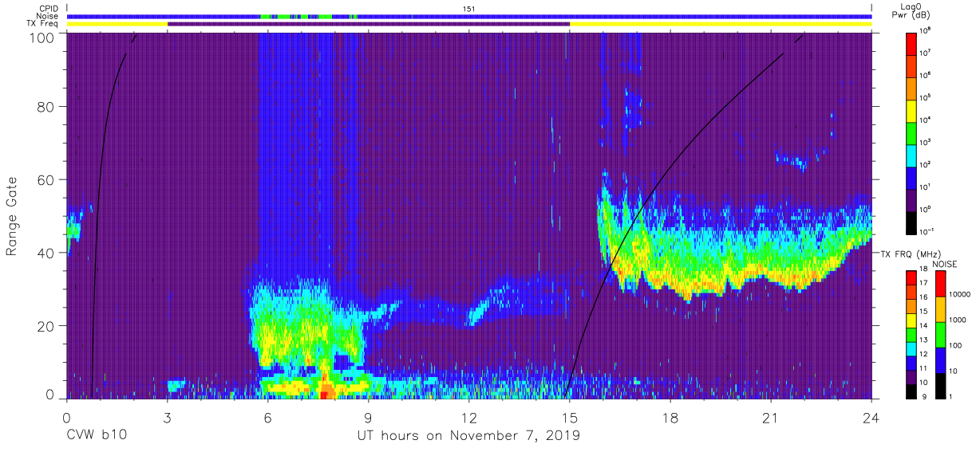The width and height of the screenshot is (980, 452).
Task: Click the UT hours on November 7, 2019 title
Action: click(468, 437)
